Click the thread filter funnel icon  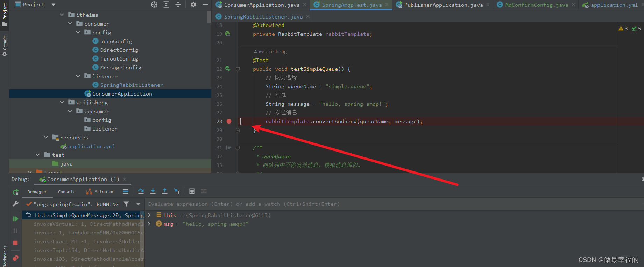(x=126, y=204)
